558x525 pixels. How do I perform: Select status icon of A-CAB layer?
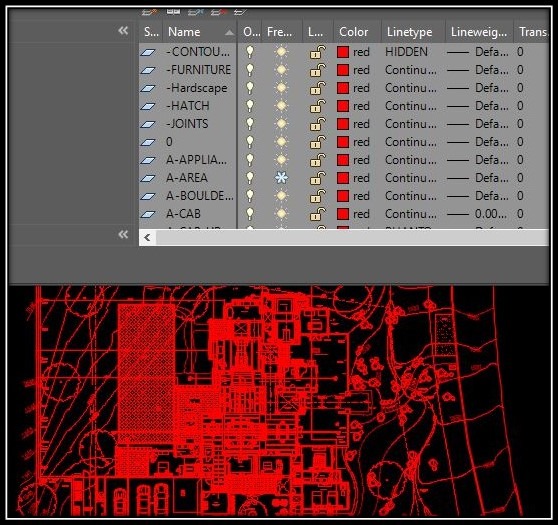coord(148,214)
